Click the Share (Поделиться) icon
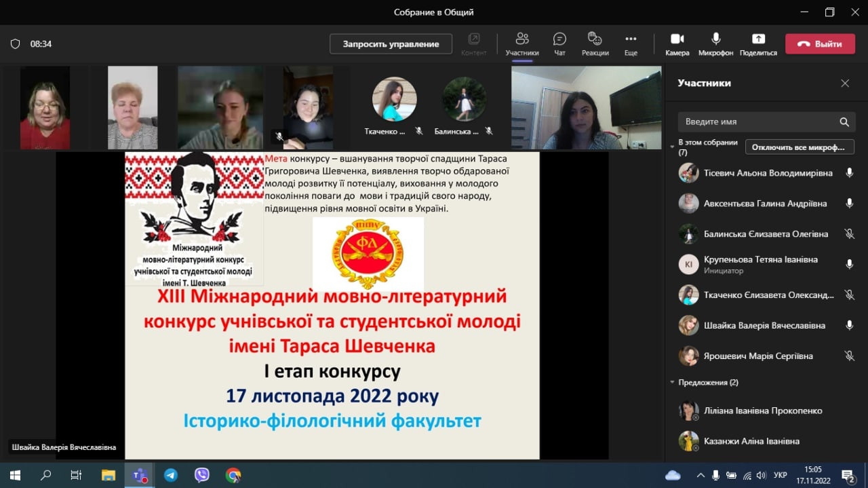The width and height of the screenshot is (868, 488). tap(758, 44)
